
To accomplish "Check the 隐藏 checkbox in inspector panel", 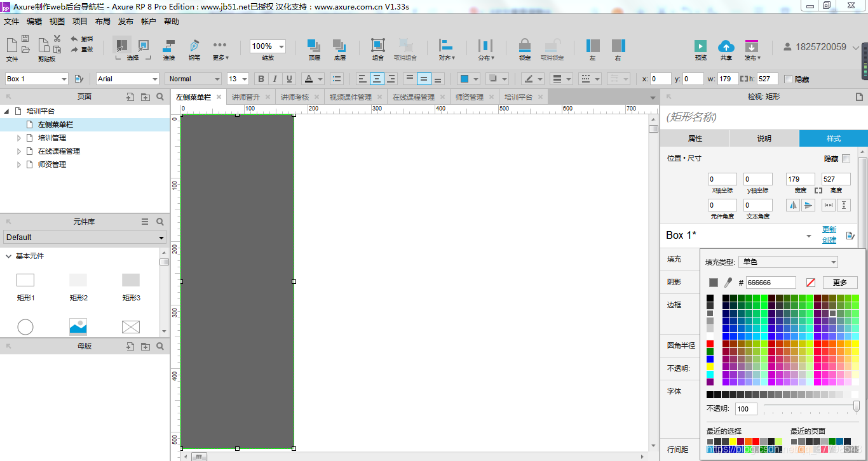I will tap(846, 159).
